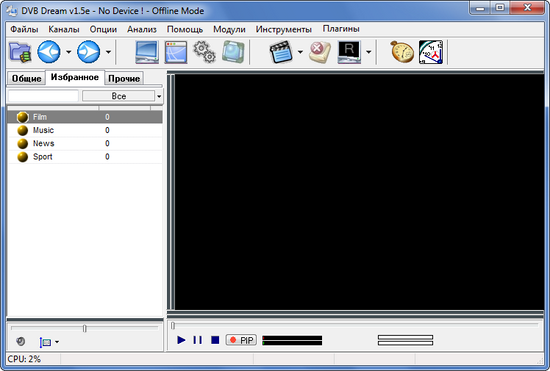Click the PIP record button
This screenshot has width=550, height=371.
pyautogui.click(x=241, y=340)
